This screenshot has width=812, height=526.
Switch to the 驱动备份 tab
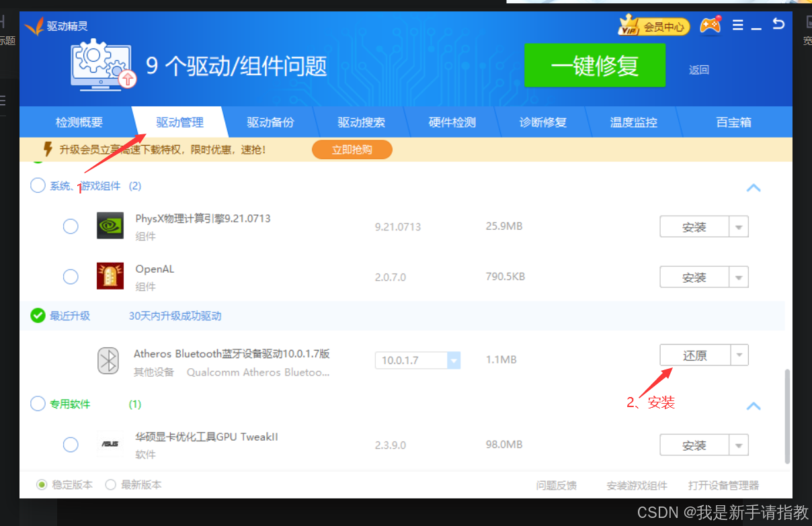click(270, 122)
